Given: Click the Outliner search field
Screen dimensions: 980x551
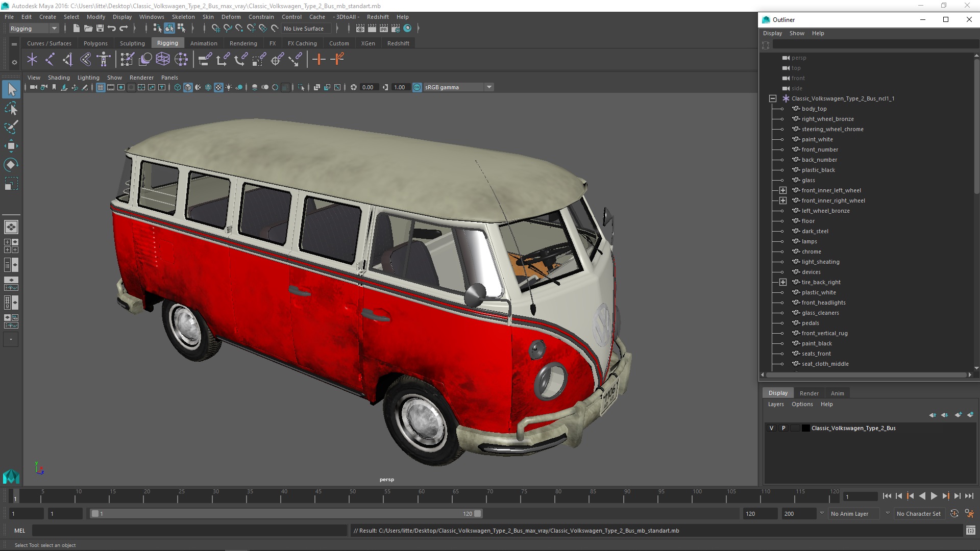Looking at the screenshot, I should pyautogui.click(x=875, y=45).
